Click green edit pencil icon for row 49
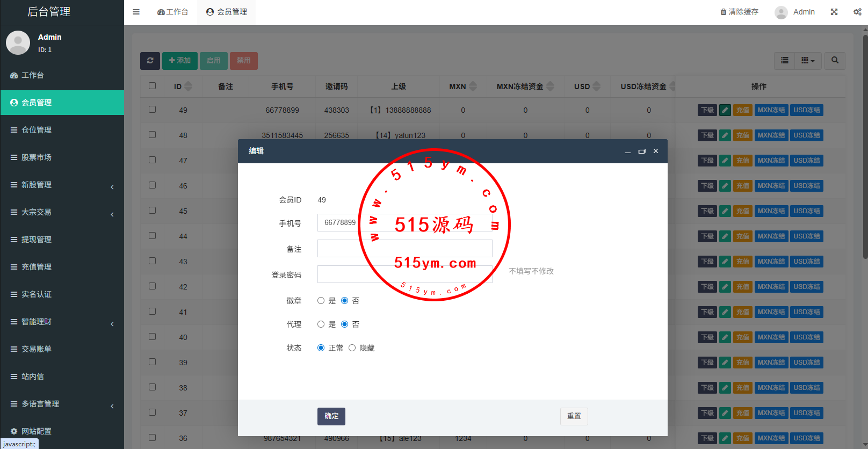Viewport: 868px width, 449px height. pyautogui.click(x=725, y=110)
